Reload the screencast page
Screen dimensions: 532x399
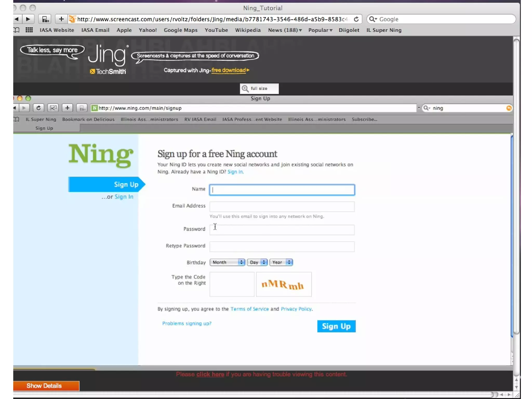tap(356, 19)
